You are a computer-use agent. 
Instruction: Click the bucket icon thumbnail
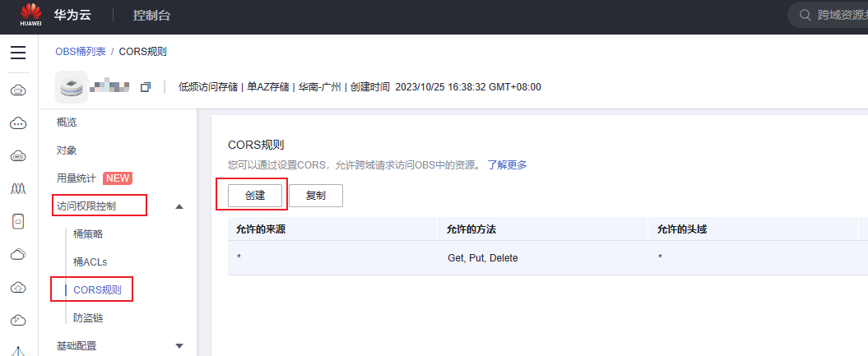coord(72,86)
